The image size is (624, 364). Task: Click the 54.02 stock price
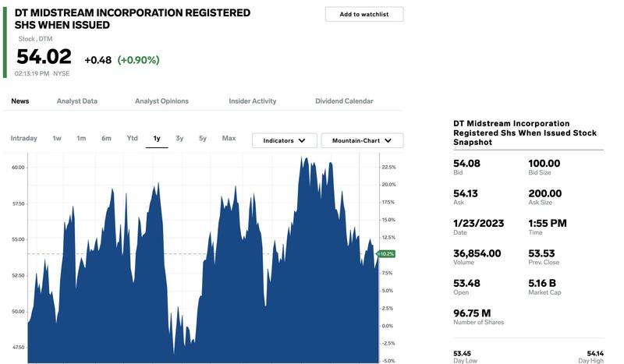(x=44, y=56)
